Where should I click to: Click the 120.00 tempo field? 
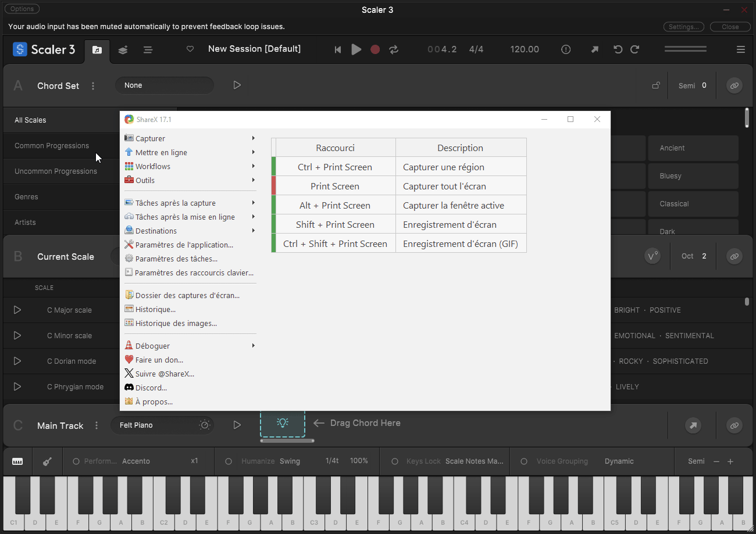(525, 49)
